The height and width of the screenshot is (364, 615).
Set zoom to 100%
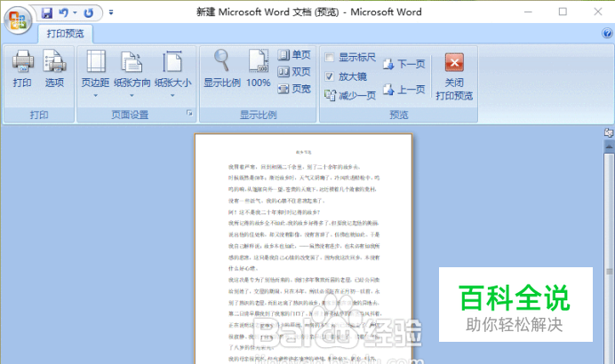(x=258, y=69)
